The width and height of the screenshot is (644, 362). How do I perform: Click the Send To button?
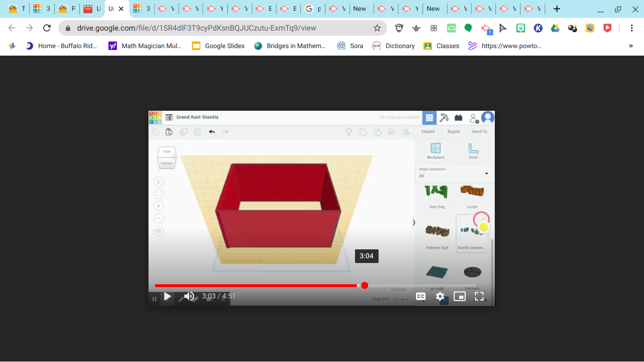pyautogui.click(x=479, y=132)
